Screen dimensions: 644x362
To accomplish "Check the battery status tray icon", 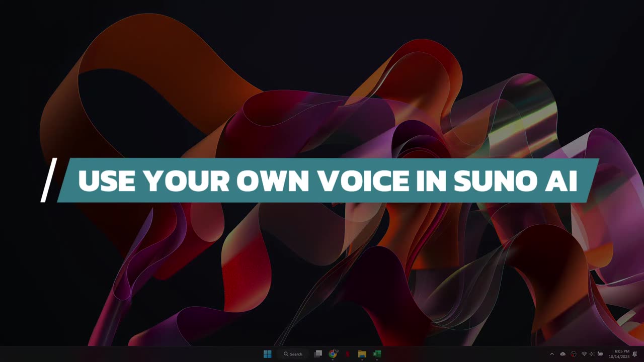I will click(600, 354).
